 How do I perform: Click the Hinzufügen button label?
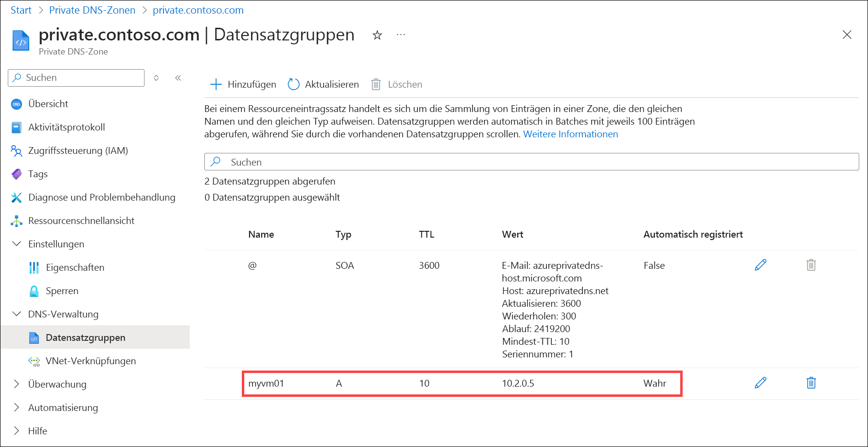252,84
